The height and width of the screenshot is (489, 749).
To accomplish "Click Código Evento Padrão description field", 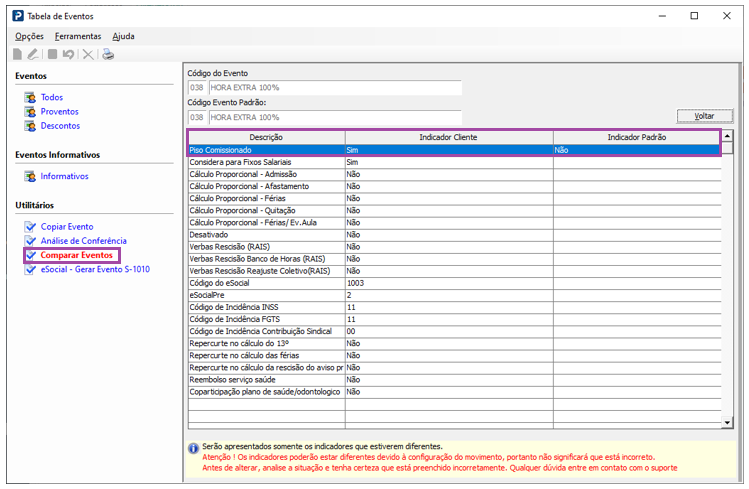I will pos(335,117).
